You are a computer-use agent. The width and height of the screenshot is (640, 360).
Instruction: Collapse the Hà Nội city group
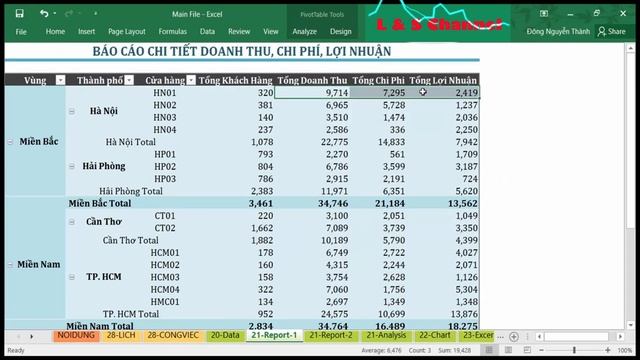72,111
